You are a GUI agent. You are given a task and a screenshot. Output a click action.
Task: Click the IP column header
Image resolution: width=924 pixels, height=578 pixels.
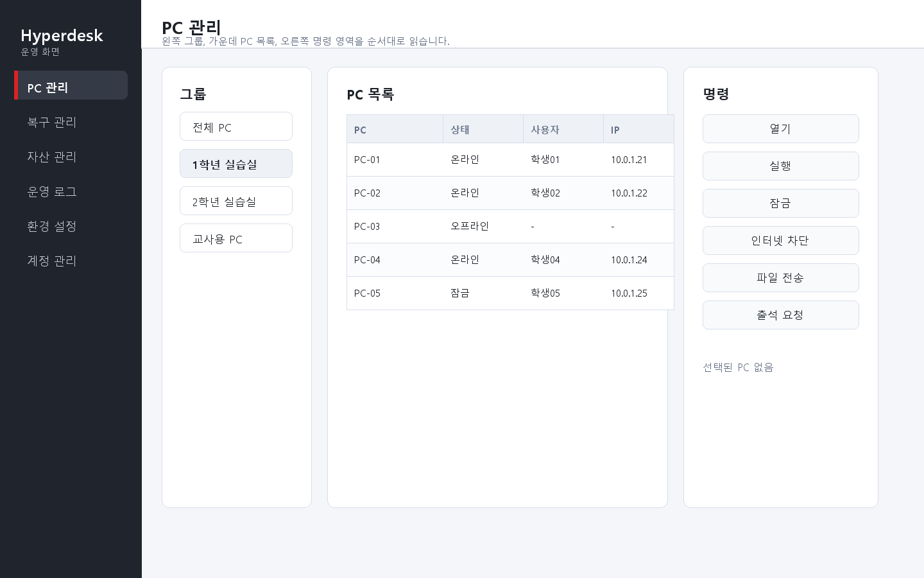tap(638, 129)
